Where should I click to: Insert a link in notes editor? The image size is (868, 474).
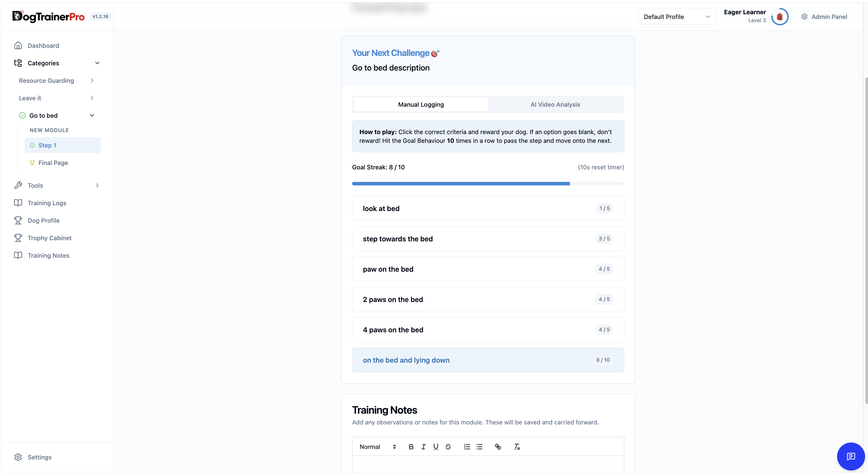498,447
